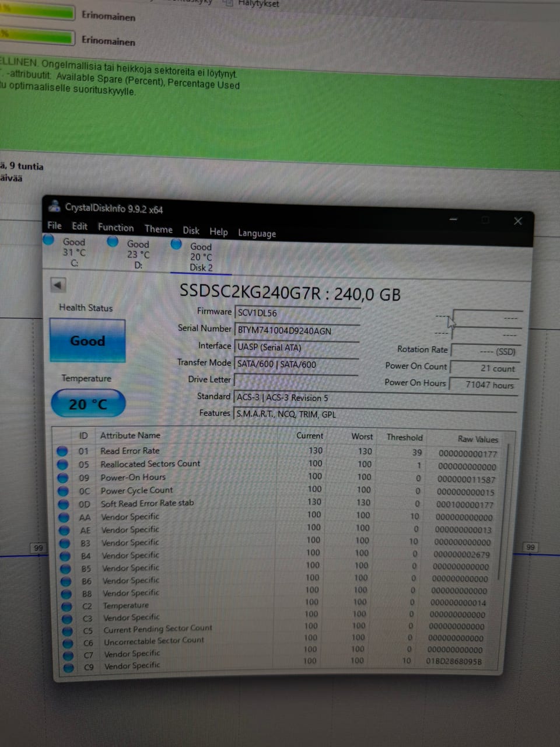Open the Language menu
Screen dimensions: 560x747
point(257,233)
